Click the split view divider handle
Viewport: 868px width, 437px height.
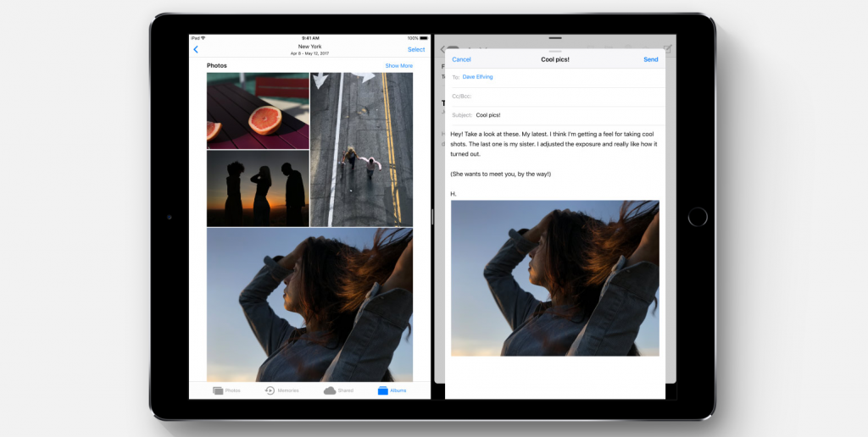click(x=432, y=218)
